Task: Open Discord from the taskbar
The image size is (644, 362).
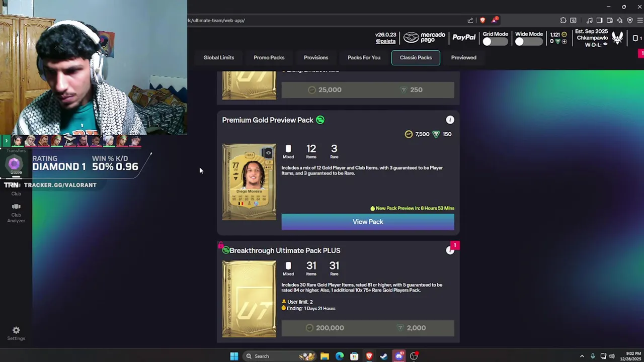Action: [399, 356]
